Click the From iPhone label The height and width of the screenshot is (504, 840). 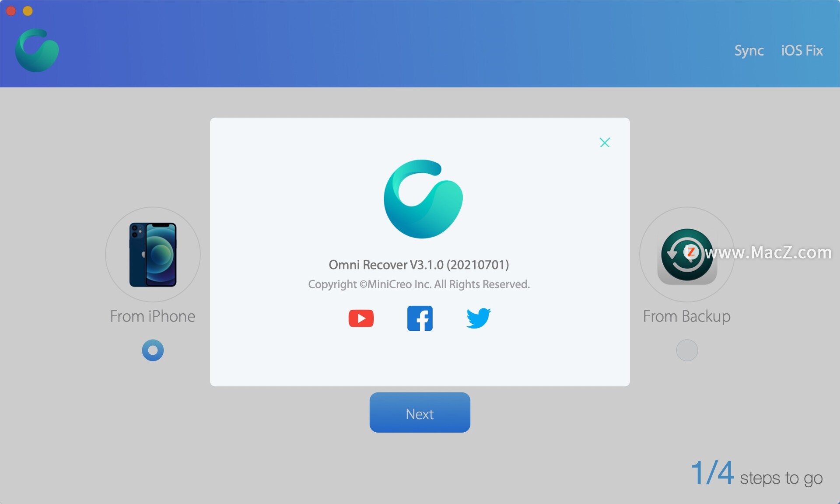tap(153, 316)
